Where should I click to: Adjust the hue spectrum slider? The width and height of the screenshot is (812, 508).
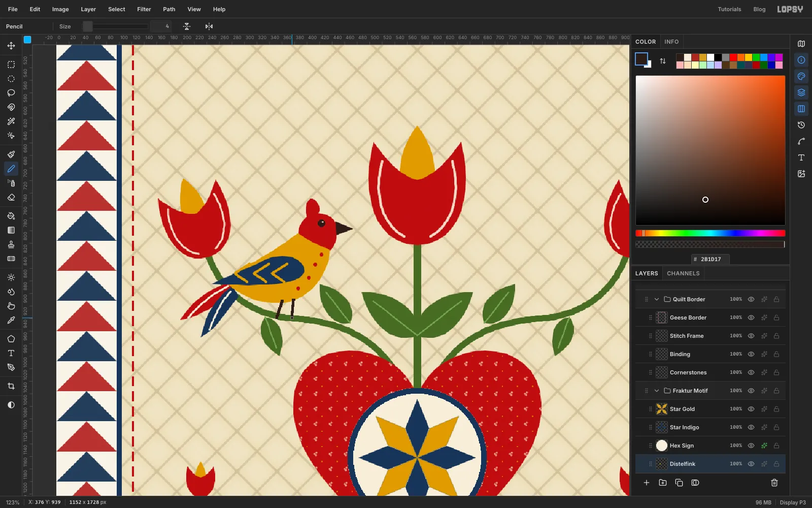pos(710,233)
